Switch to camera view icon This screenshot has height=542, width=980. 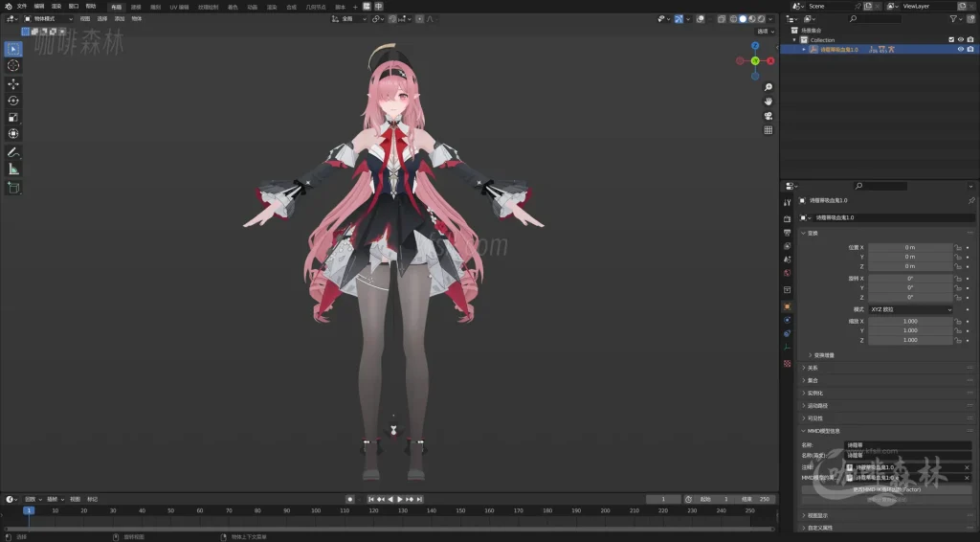[768, 116]
